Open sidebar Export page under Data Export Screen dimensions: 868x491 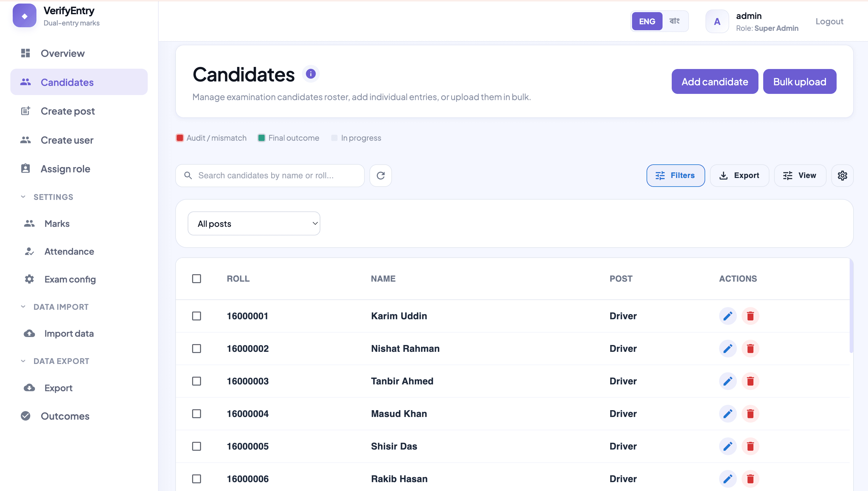pyautogui.click(x=79, y=388)
